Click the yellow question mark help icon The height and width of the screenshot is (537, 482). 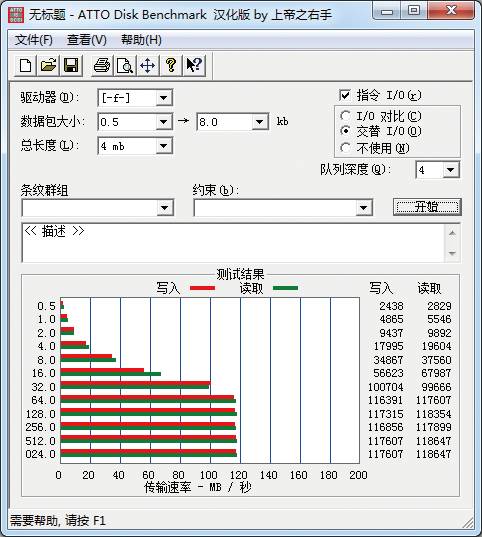point(171,65)
